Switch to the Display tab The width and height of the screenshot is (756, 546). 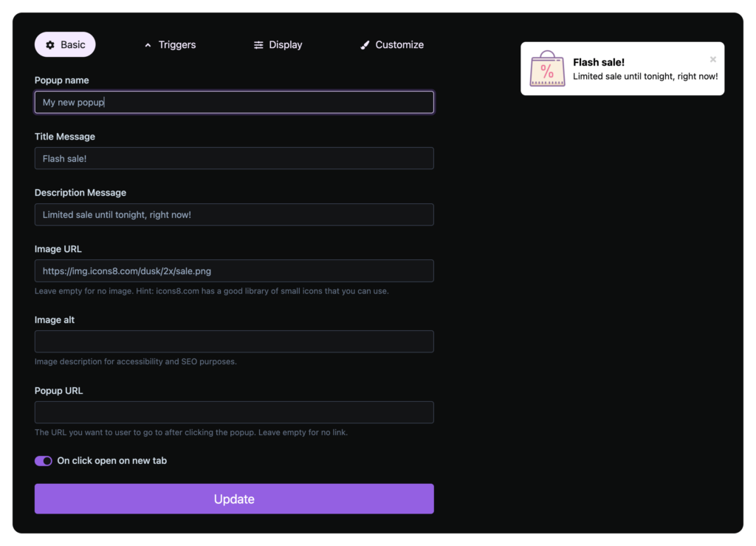[x=278, y=45]
